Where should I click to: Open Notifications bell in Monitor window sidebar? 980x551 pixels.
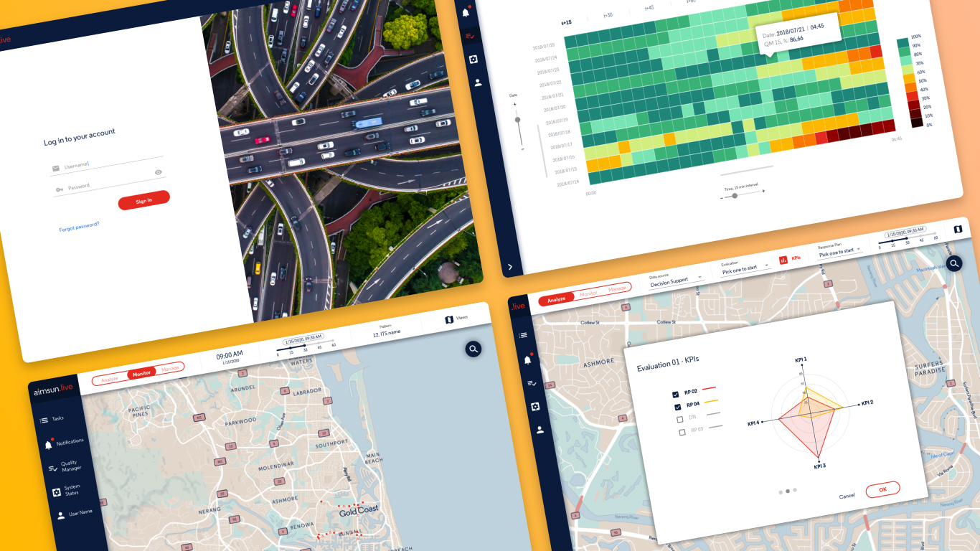pyautogui.click(x=49, y=445)
